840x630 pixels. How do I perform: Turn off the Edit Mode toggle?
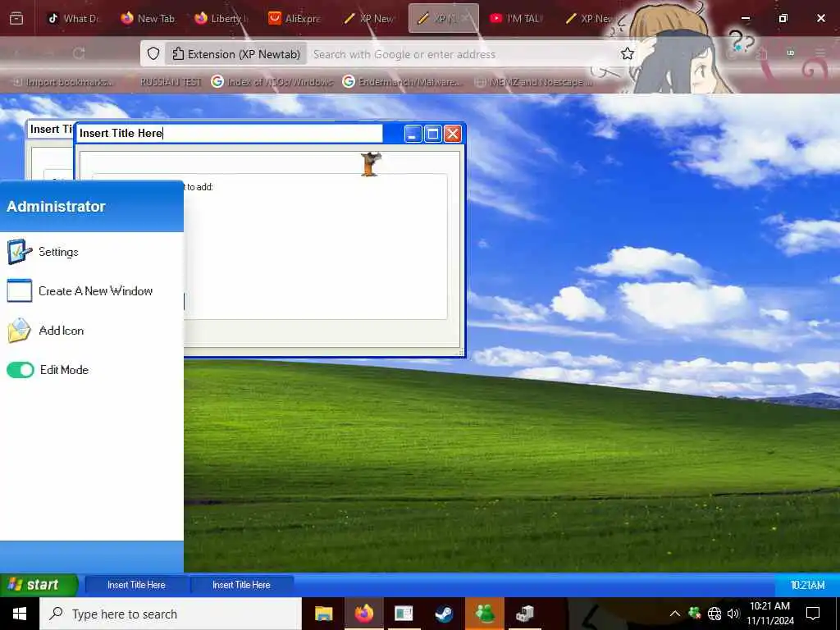pyautogui.click(x=21, y=370)
